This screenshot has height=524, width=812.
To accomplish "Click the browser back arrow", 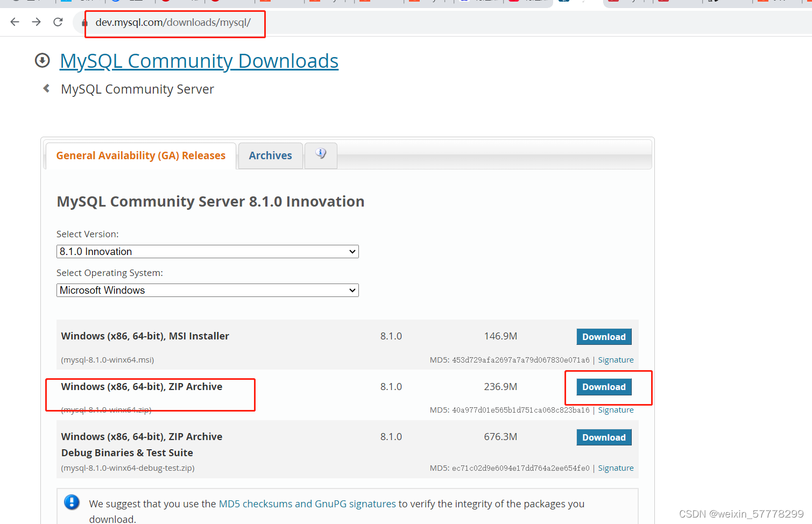I will tap(15, 22).
